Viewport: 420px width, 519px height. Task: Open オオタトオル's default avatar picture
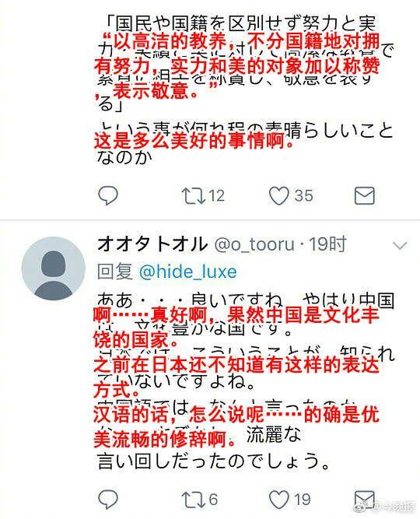(54, 268)
